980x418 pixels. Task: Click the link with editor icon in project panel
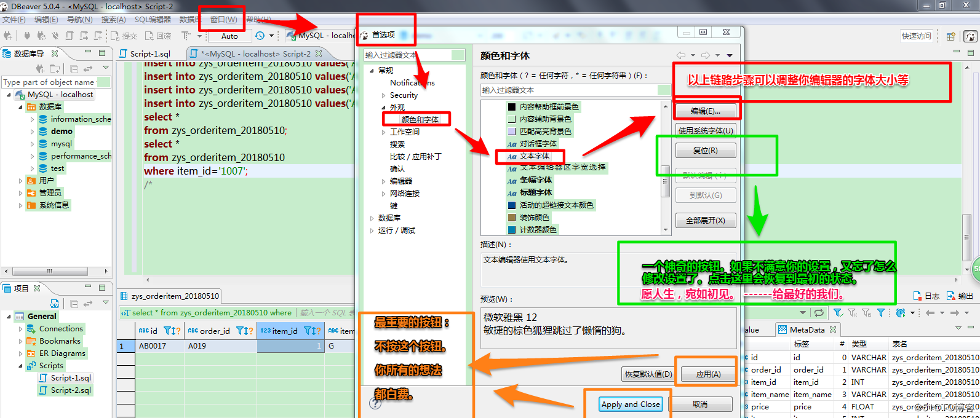[x=88, y=303]
